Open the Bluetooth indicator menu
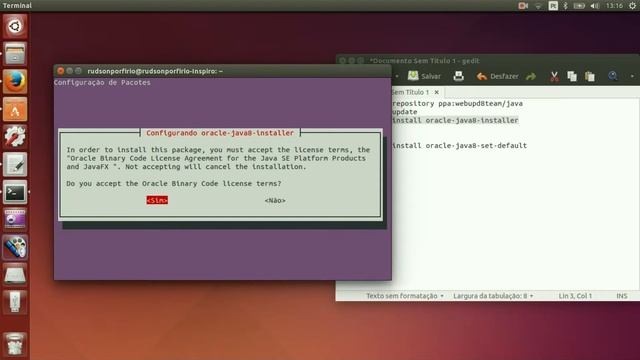This screenshot has height=360, width=640. pos(566,6)
